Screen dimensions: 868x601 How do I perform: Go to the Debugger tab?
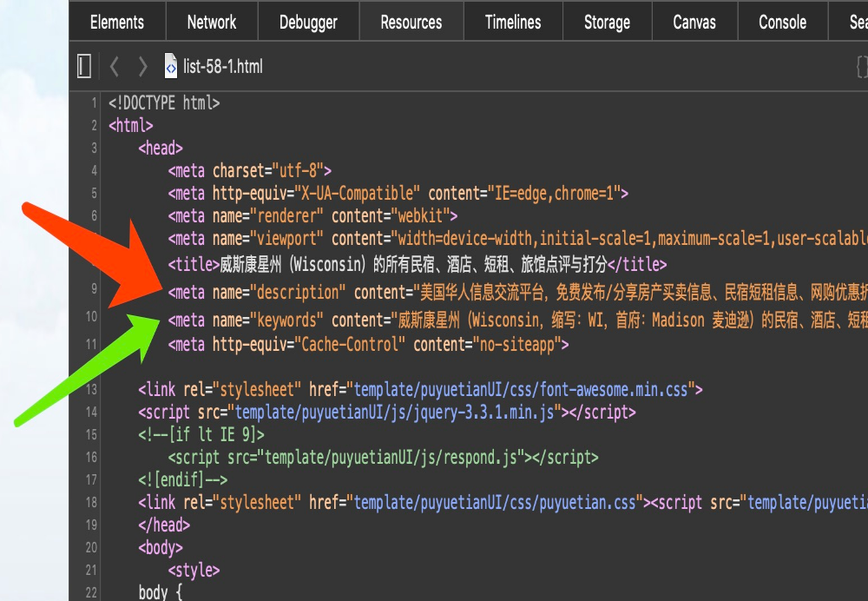click(308, 23)
